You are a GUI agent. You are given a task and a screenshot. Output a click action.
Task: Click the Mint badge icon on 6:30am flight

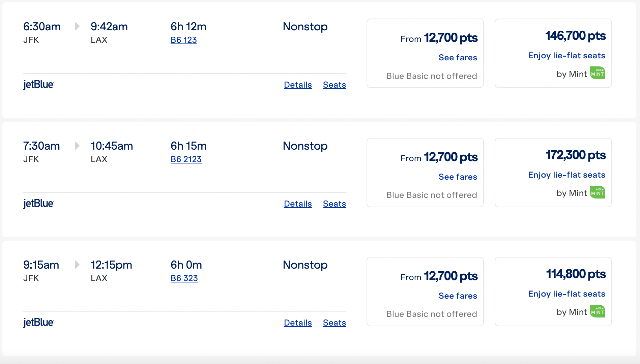coord(597,73)
